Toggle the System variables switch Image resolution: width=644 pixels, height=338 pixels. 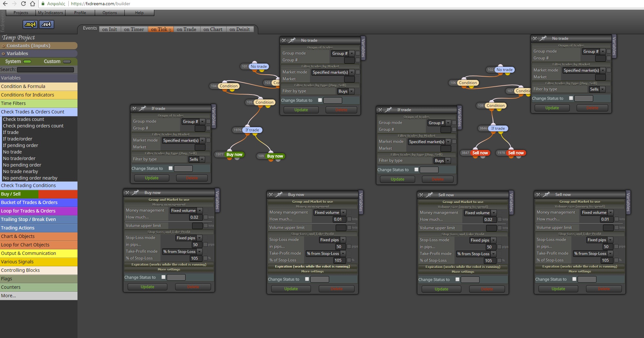[x=27, y=62]
